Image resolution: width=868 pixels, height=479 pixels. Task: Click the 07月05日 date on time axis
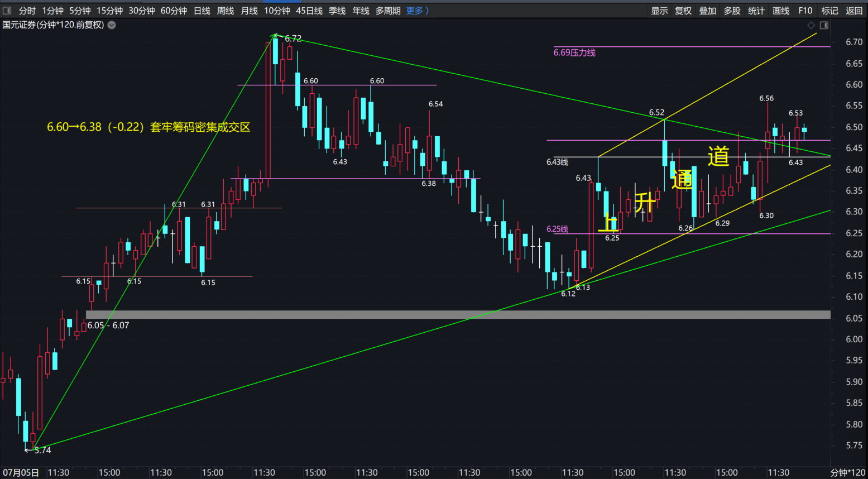pos(21,473)
